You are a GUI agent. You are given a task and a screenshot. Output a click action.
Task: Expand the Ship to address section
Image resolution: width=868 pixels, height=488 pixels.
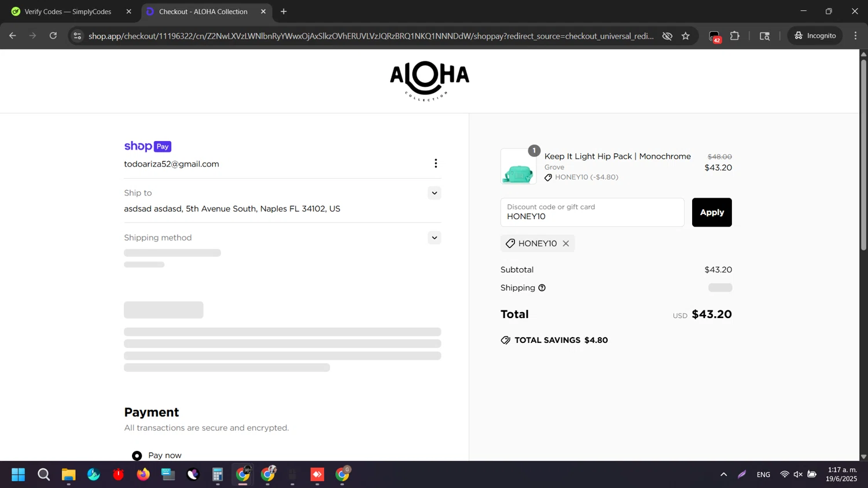point(435,193)
